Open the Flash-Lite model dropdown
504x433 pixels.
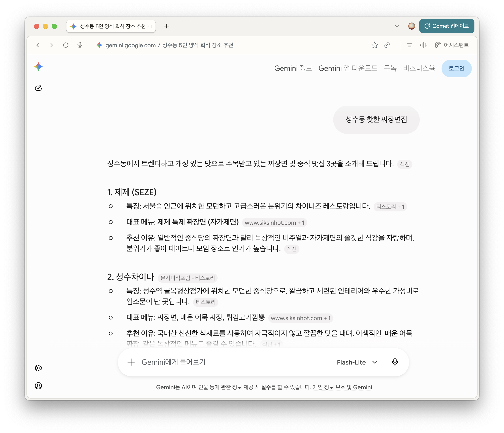point(357,362)
